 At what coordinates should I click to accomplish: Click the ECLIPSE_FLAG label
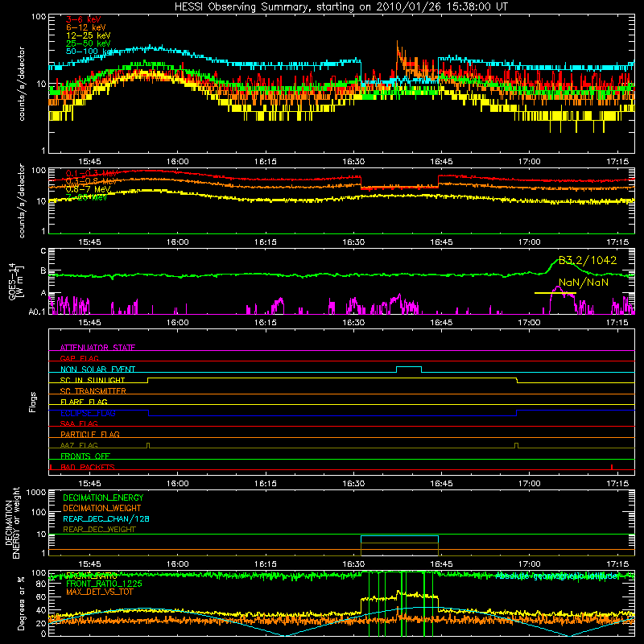(x=88, y=413)
